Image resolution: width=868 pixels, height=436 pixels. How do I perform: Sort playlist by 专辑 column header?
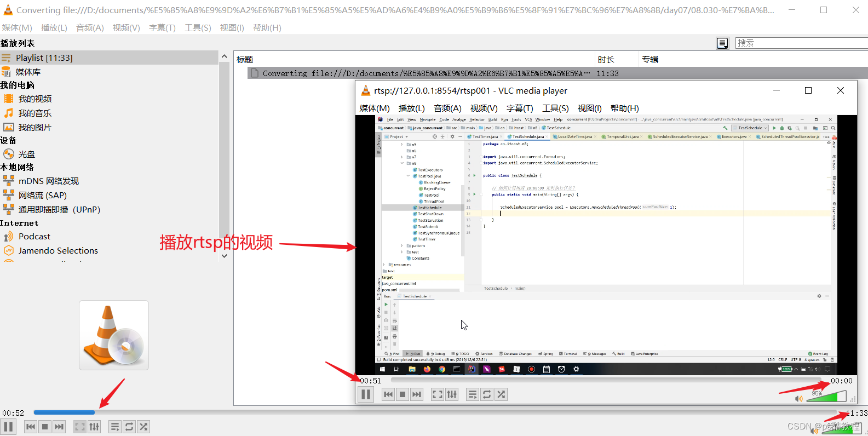click(x=753, y=59)
